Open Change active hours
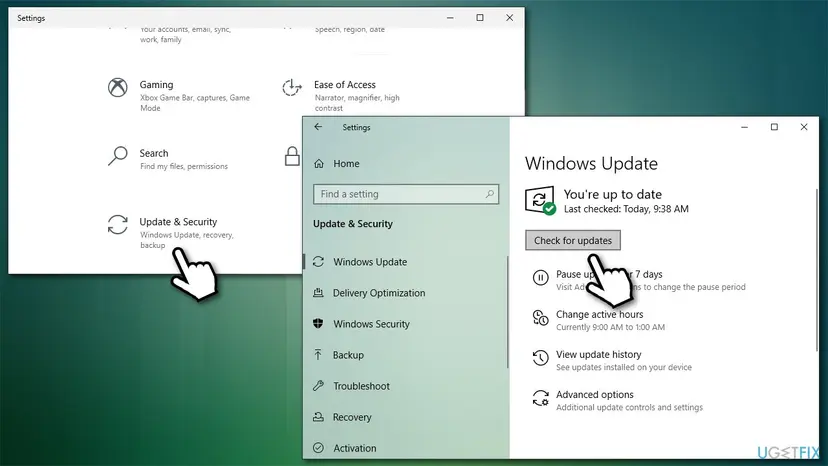828x466 pixels. tap(599, 314)
